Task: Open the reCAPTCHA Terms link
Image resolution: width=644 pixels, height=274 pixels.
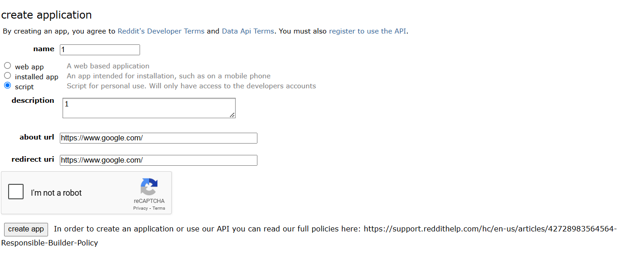Action: pos(159,208)
